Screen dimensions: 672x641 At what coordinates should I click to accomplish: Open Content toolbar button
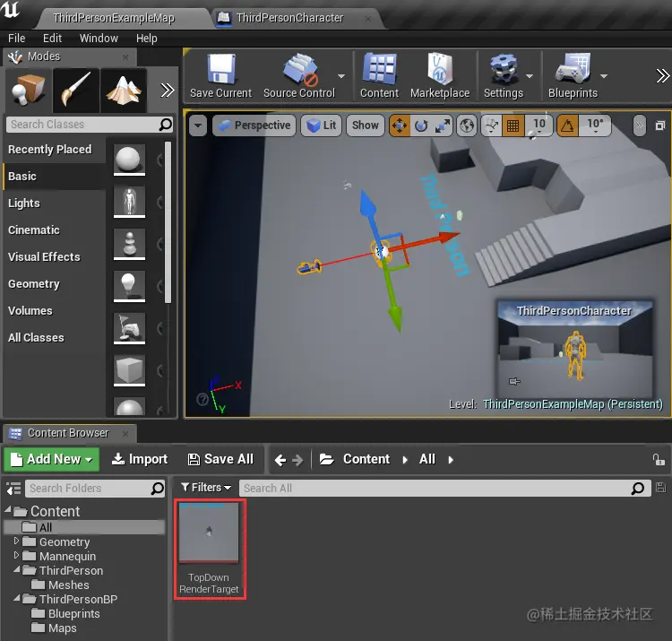point(379,76)
